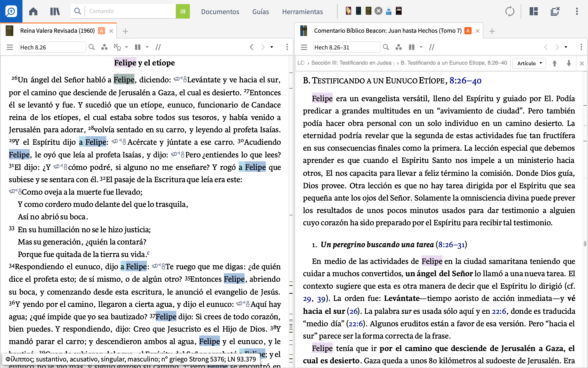Open the dark maroon shortcut book icon
The image size is (588, 368).
coord(399,11)
